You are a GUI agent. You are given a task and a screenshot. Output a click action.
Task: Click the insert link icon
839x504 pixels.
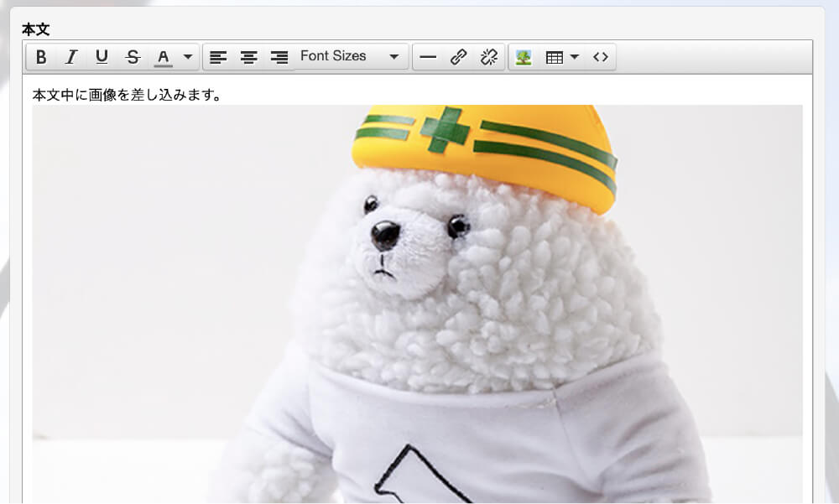tap(458, 57)
